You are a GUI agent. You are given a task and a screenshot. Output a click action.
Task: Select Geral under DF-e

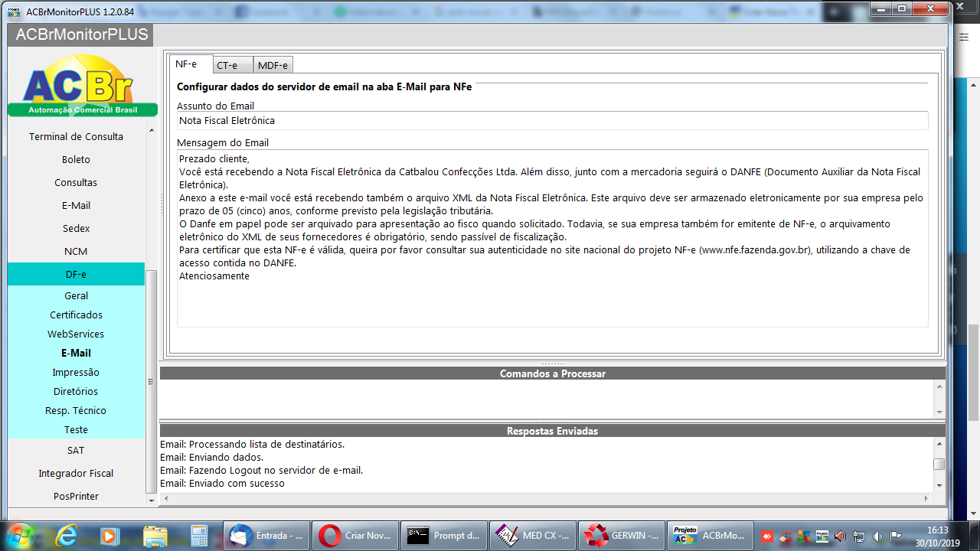[x=76, y=295]
